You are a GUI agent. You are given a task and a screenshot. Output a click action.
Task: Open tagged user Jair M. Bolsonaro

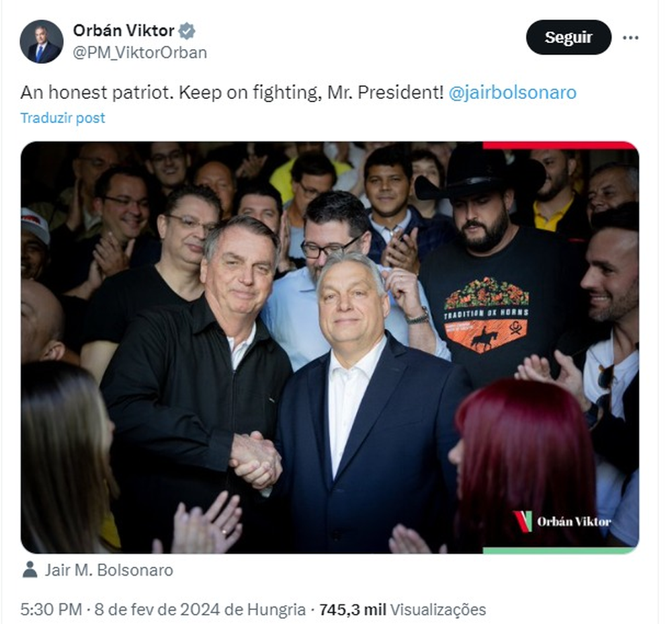point(109,570)
